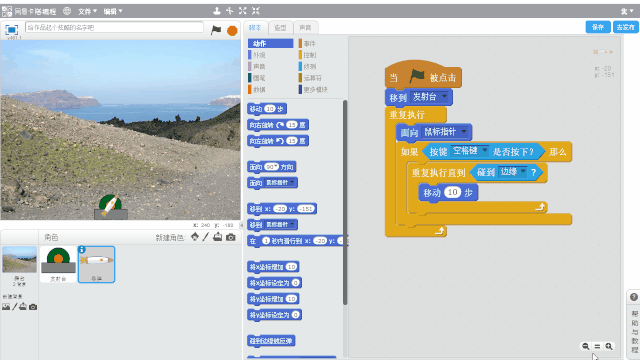Screen dimensions: 640x360
Task: Zoom out the scripts area
Action: click(586, 346)
